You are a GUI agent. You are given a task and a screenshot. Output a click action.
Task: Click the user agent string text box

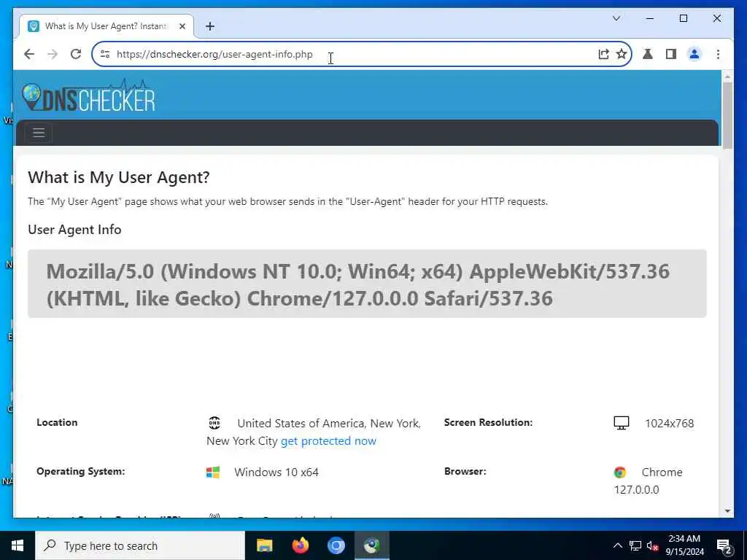367,284
